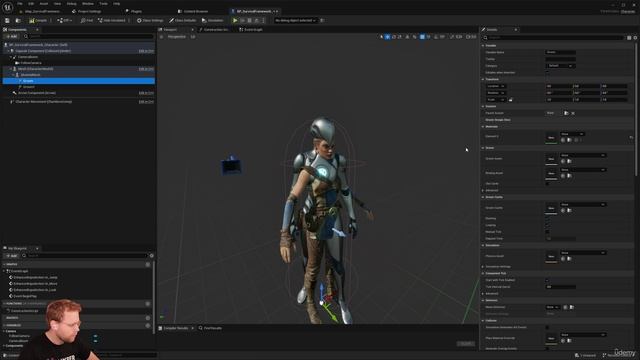Select the rotate gizmo tool in viewport

coord(394,37)
